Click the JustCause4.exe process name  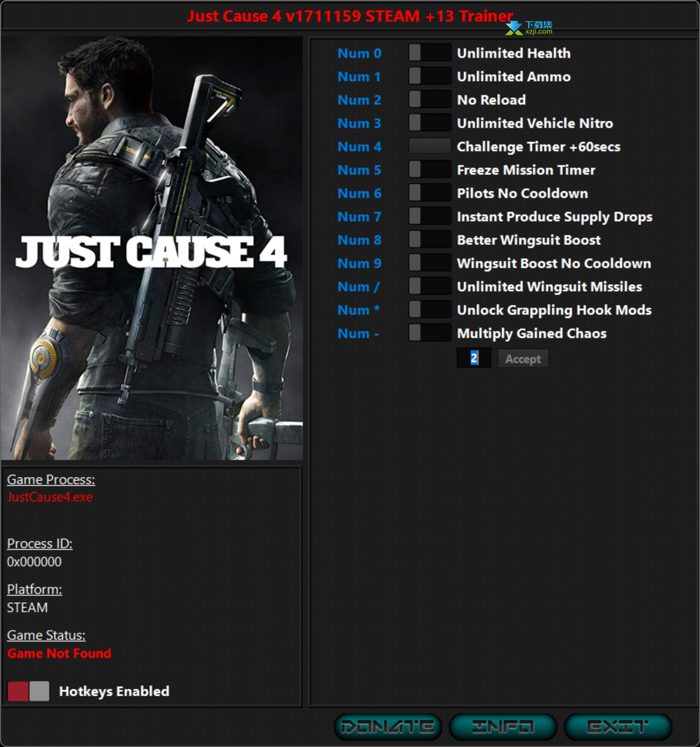49,497
